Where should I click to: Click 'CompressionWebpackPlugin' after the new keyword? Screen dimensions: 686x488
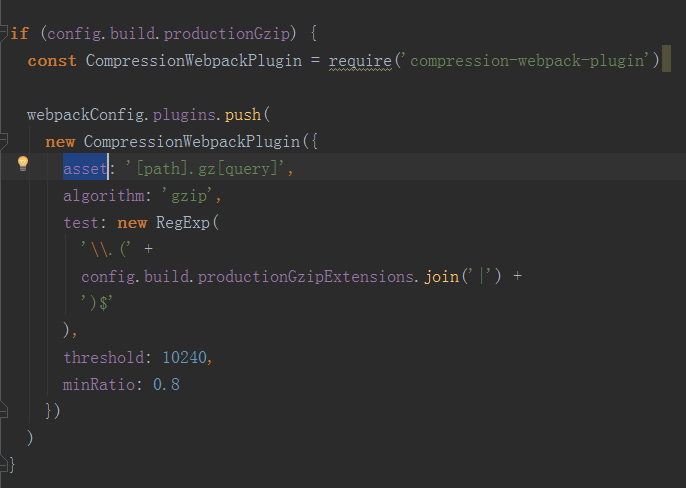click(x=192, y=141)
